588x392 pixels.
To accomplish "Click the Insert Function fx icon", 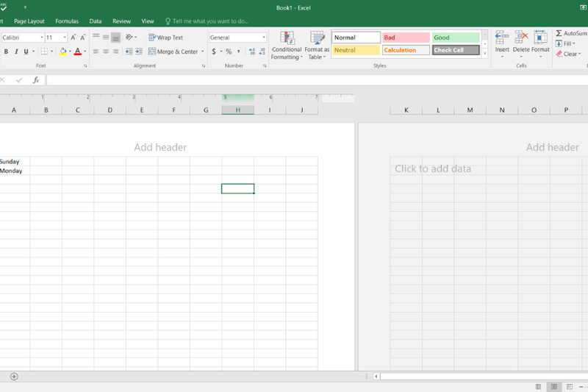I will tap(36, 80).
